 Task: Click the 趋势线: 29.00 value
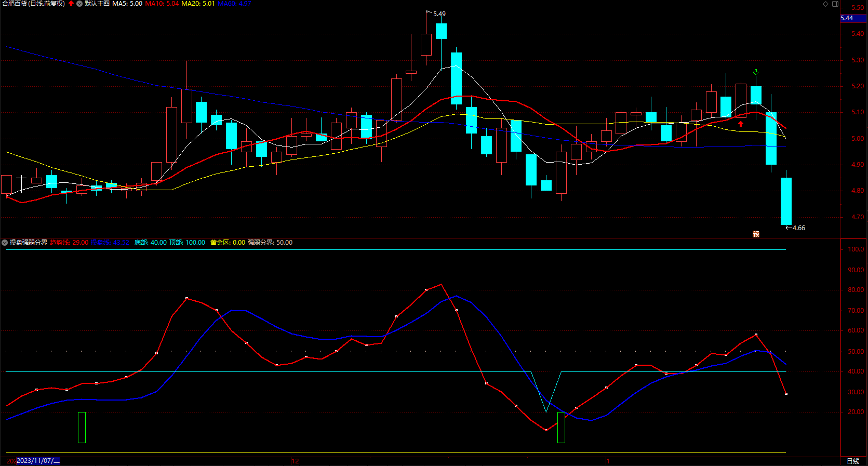pos(69,243)
